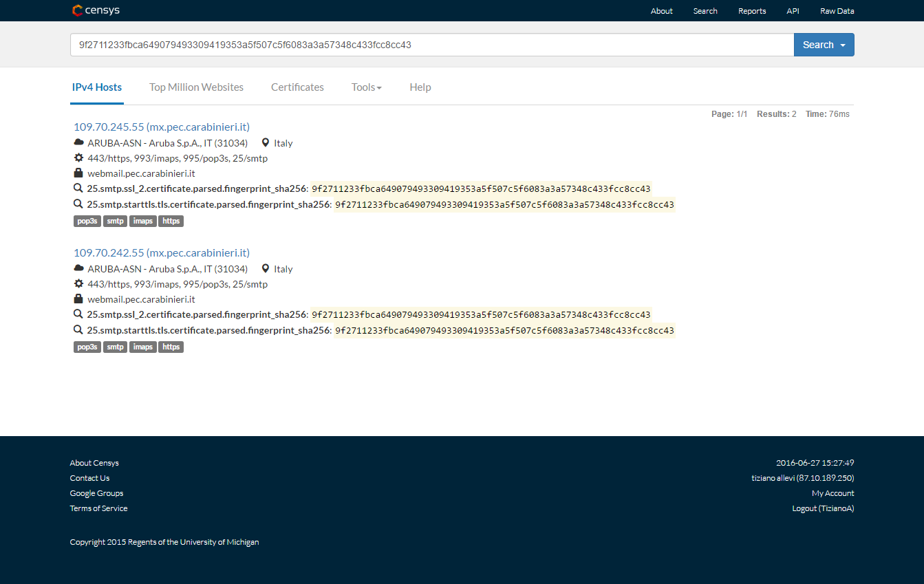Click ports list '443/https, 993/imaps' for 109.70.242.55
Image resolution: width=924 pixels, height=584 pixels.
coord(178,284)
